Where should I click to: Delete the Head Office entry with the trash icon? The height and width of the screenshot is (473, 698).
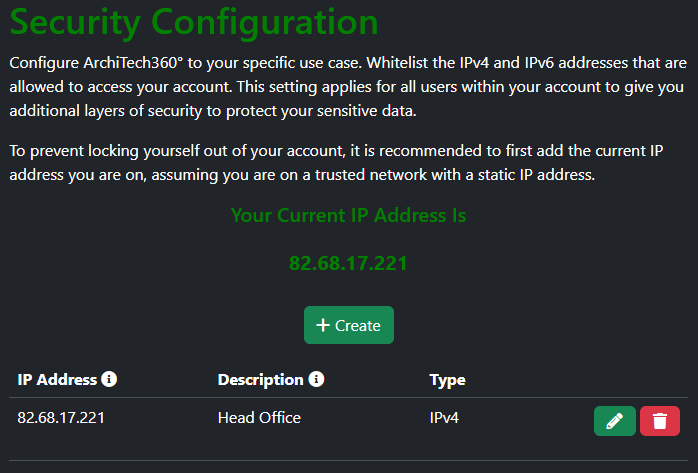click(660, 421)
